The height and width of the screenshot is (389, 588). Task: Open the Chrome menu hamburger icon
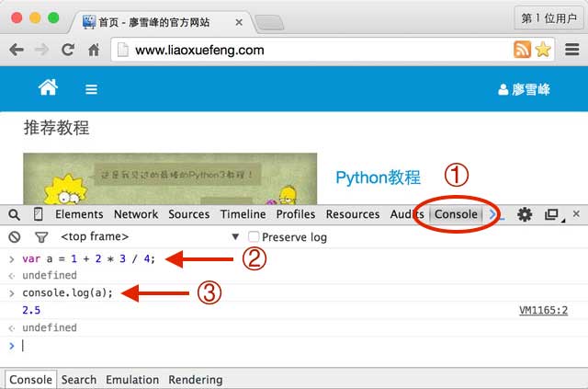click(571, 51)
